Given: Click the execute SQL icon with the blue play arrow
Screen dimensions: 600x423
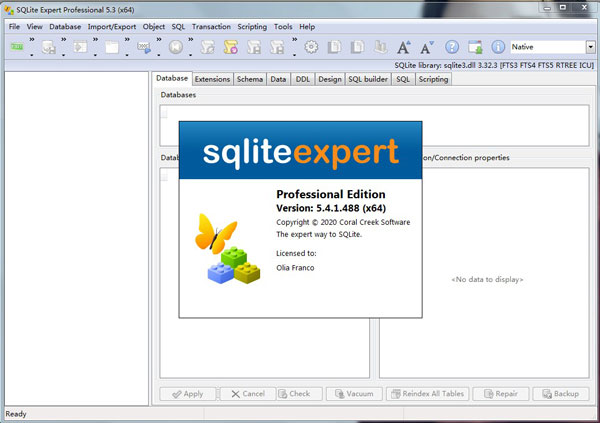Looking at the screenshot, I should coord(144,47).
